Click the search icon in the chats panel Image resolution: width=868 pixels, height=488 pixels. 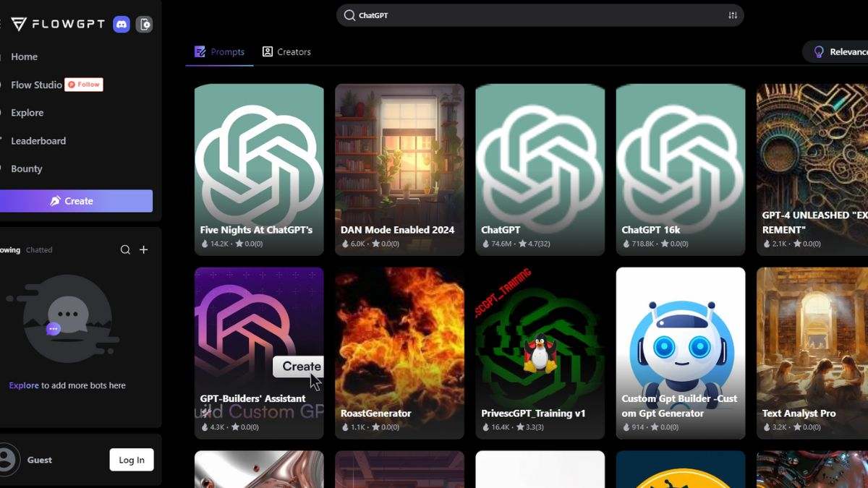[125, 249]
